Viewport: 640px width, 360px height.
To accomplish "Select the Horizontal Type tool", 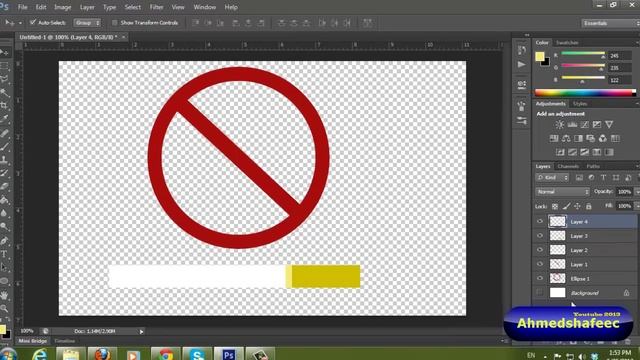I will pos(4,254).
